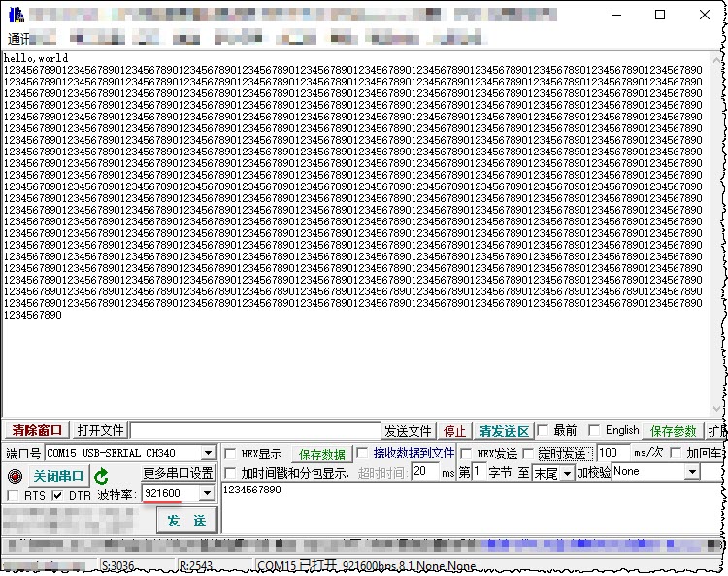
Task: Toggle the 加回车 checkbox
Action: pos(676,453)
